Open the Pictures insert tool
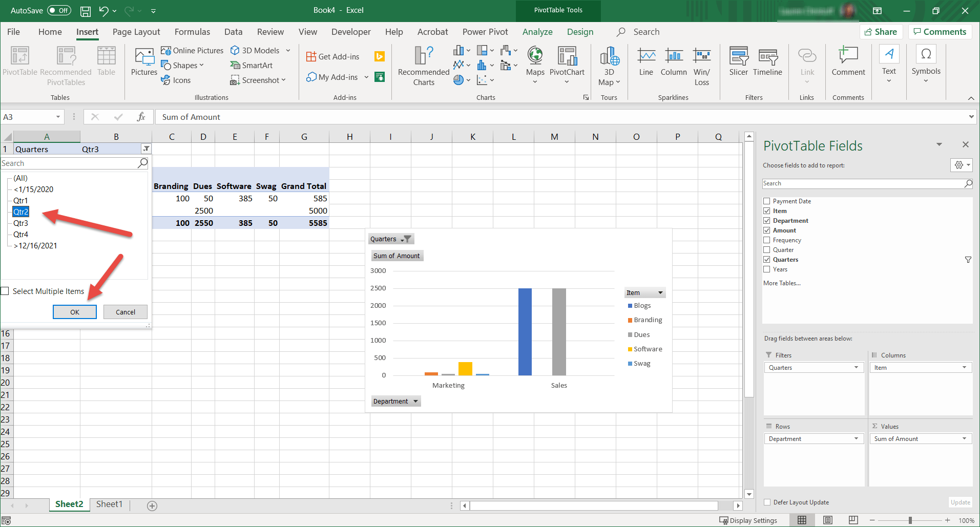This screenshot has height=527, width=980. click(x=144, y=61)
